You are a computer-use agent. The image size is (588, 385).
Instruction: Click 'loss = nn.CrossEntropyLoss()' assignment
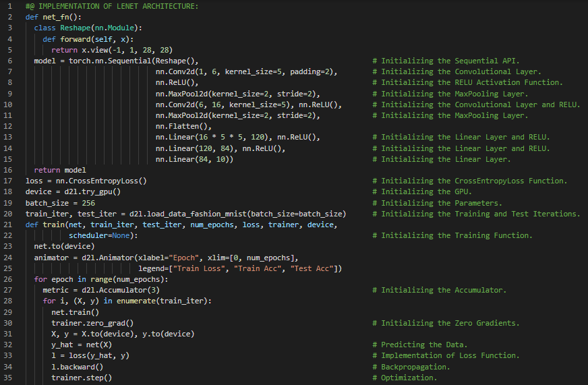(x=86, y=181)
